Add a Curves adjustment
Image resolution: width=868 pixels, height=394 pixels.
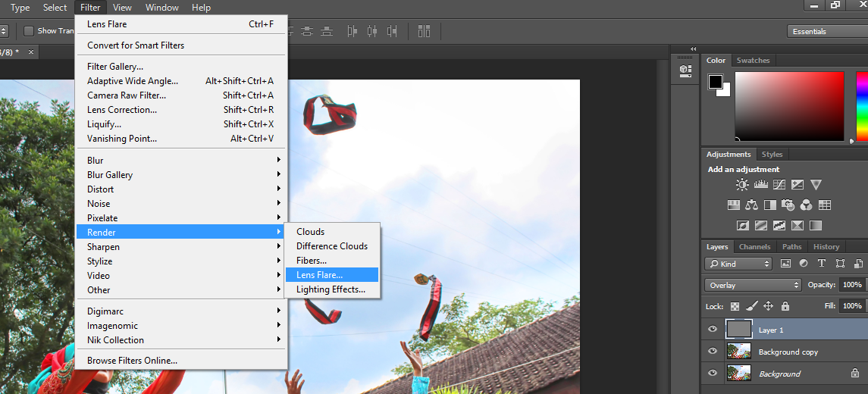tap(779, 185)
